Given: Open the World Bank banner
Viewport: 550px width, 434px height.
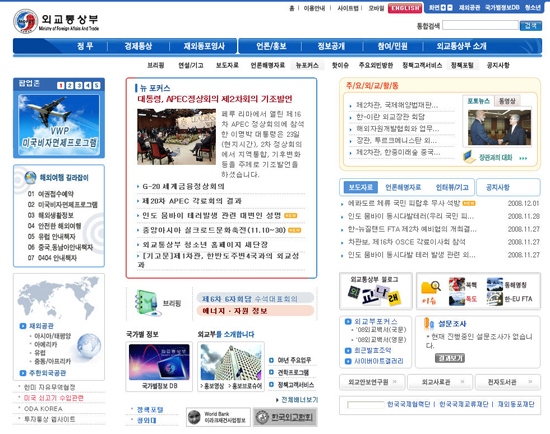Looking at the screenshot, I should (x=218, y=417).
